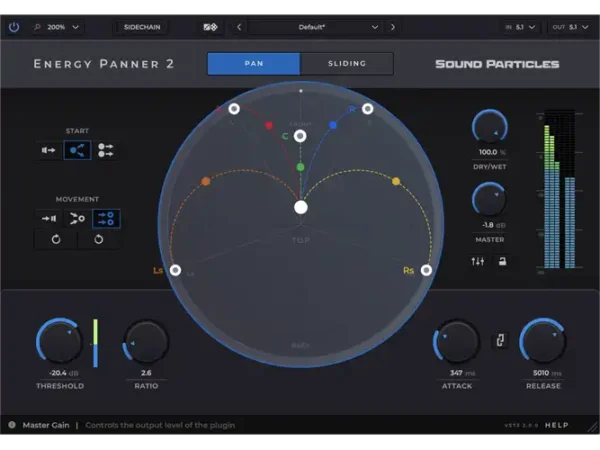Screen dimensions: 600x450
Task: Click the threshold level meter bar
Action: tap(95, 343)
